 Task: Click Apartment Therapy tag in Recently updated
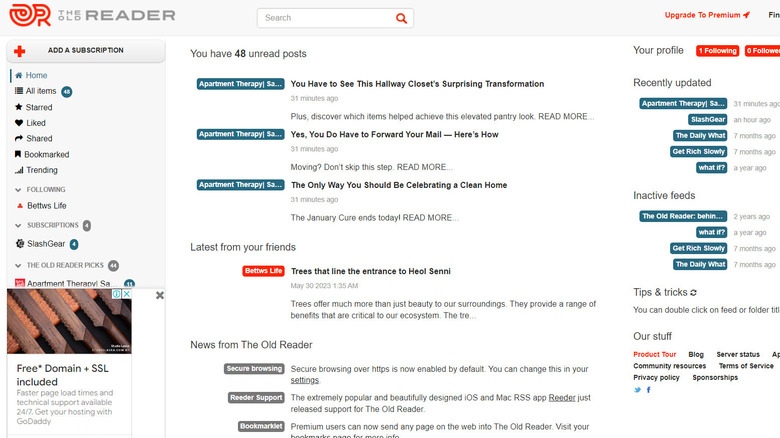(x=683, y=104)
